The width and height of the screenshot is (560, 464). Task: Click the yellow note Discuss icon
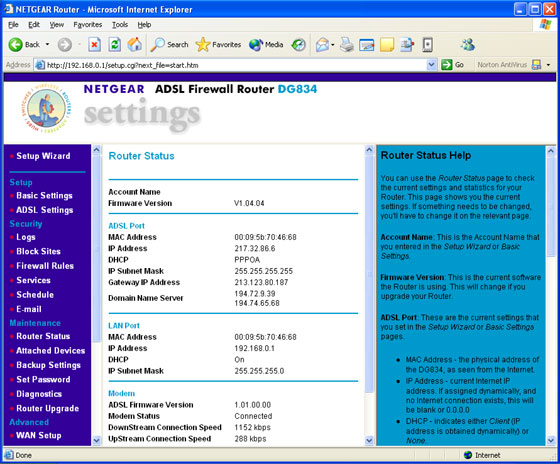tap(387, 45)
